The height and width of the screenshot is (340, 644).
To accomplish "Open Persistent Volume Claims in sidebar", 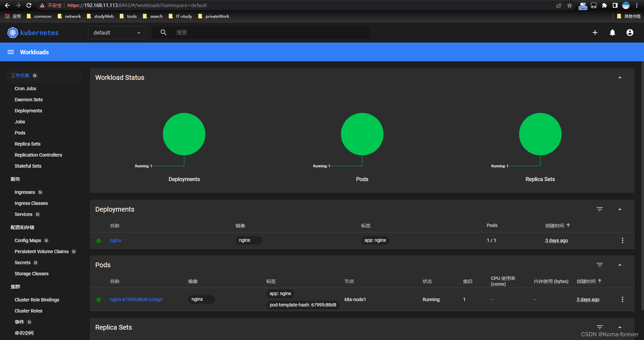I will click(x=42, y=251).
